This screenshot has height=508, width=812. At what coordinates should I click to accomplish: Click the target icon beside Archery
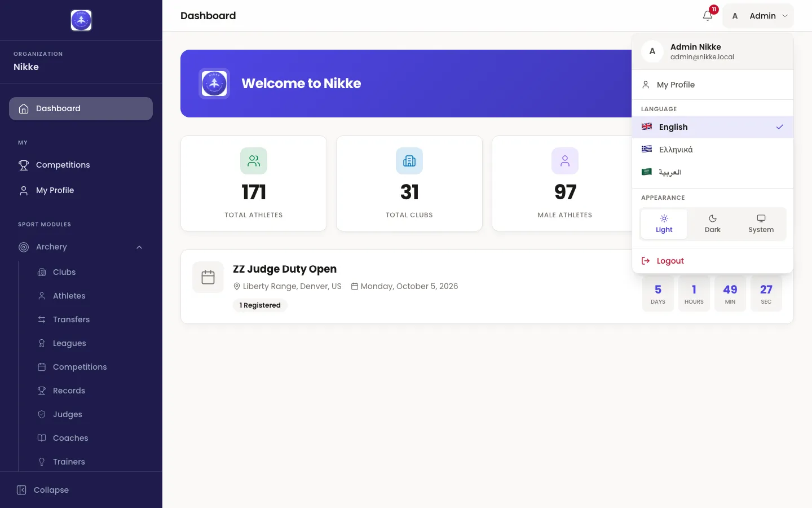24,247
